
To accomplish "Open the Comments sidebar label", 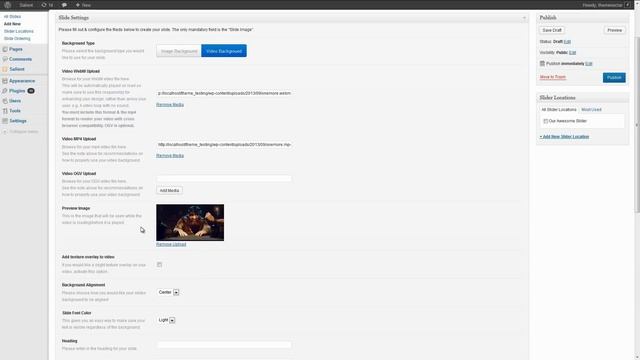I will pos(20,59).
